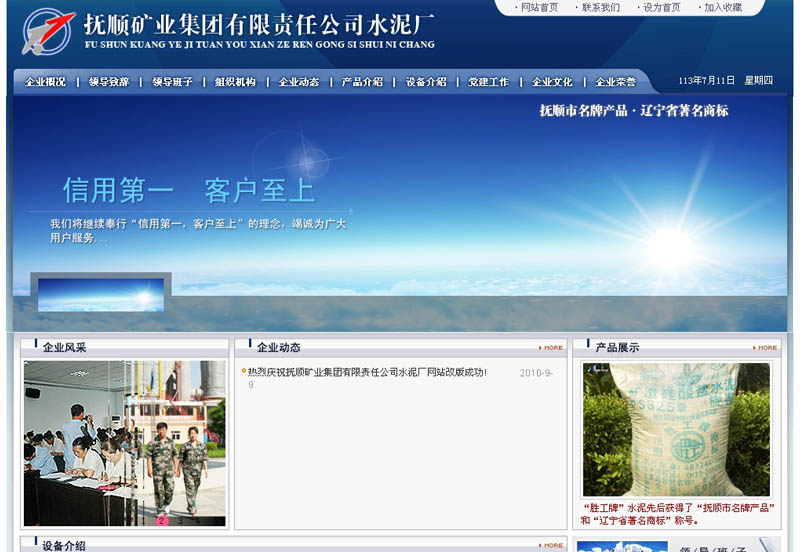Click MORE icon in 企业动态 panel

point(551,348)
